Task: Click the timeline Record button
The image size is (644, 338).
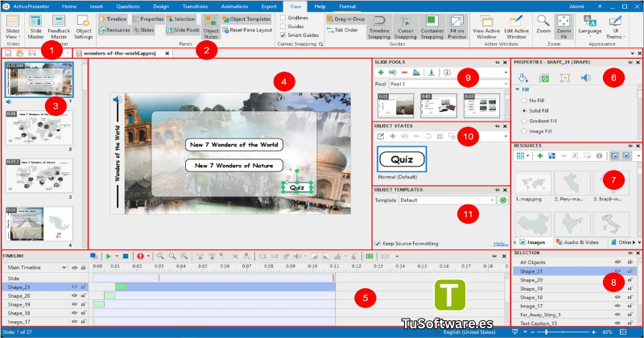Action: [140, 256]
